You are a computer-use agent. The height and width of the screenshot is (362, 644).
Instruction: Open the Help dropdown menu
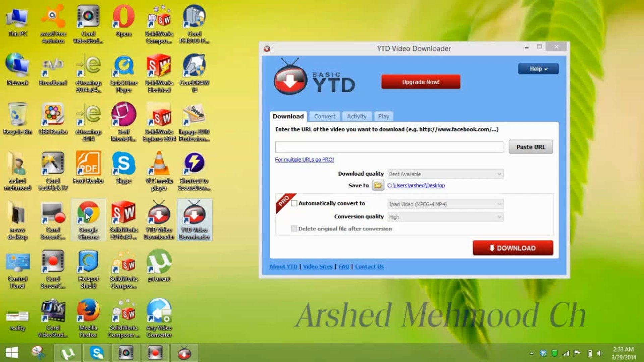coord(538,69)
